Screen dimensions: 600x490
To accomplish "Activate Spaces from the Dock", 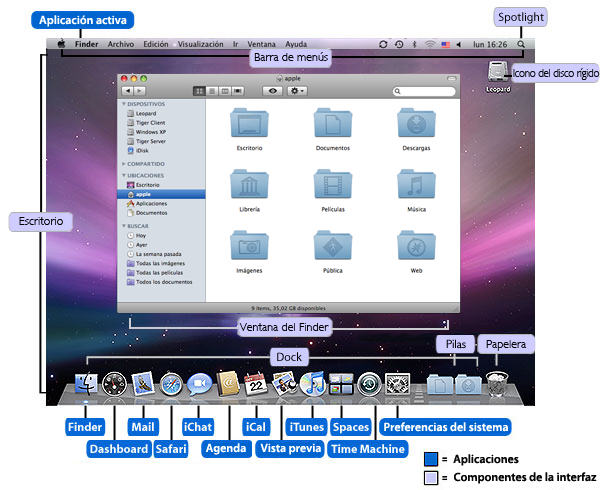I will click(341, 384).
